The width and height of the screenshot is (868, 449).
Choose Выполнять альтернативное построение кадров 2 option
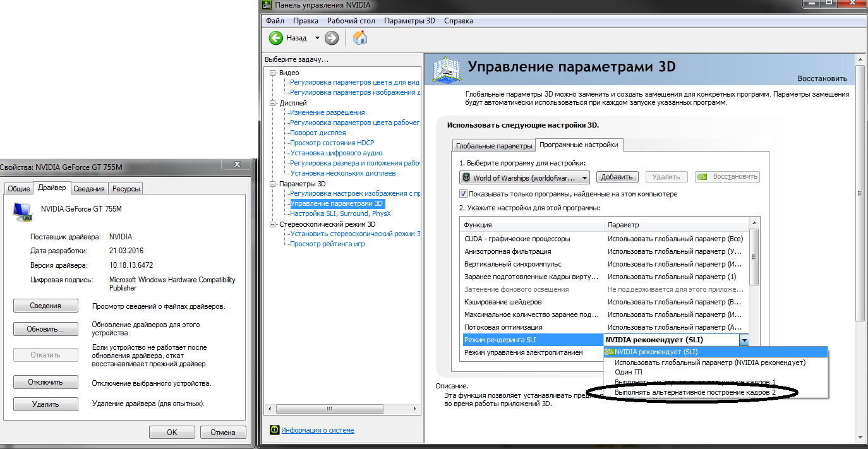(695, 392)
